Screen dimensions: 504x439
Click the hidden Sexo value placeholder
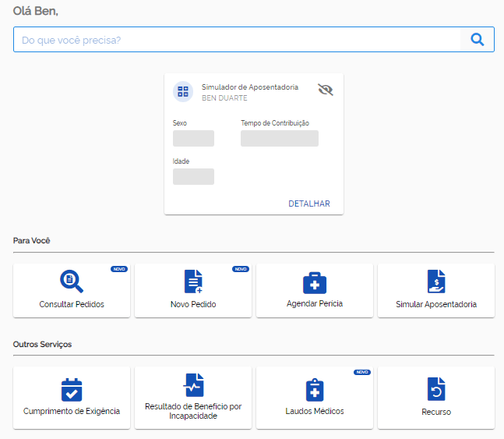[193, 138]
